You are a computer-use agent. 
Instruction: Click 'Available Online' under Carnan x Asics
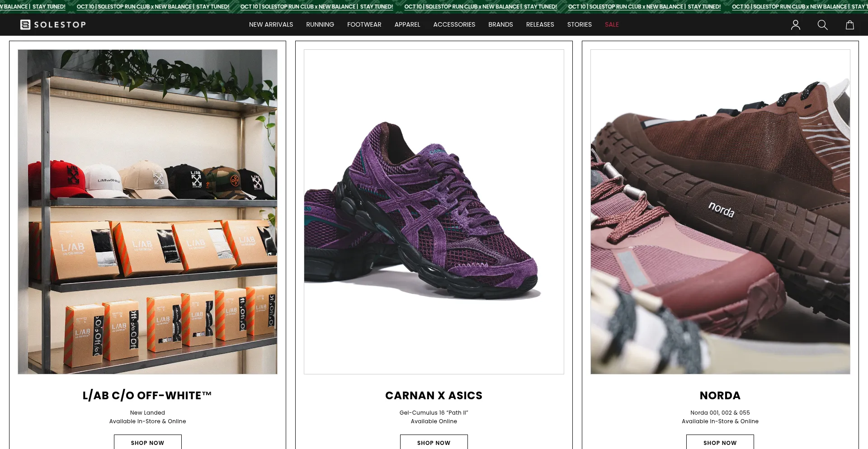pos(434,421)
